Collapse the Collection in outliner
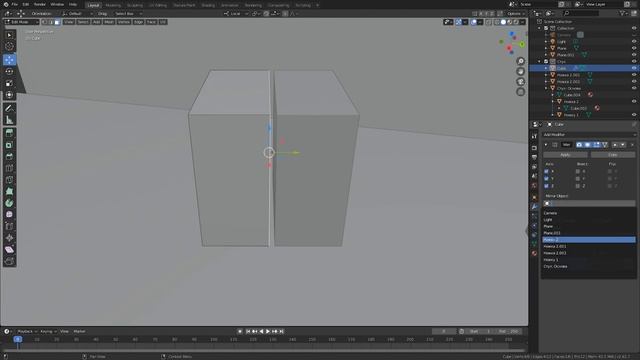 540,28
